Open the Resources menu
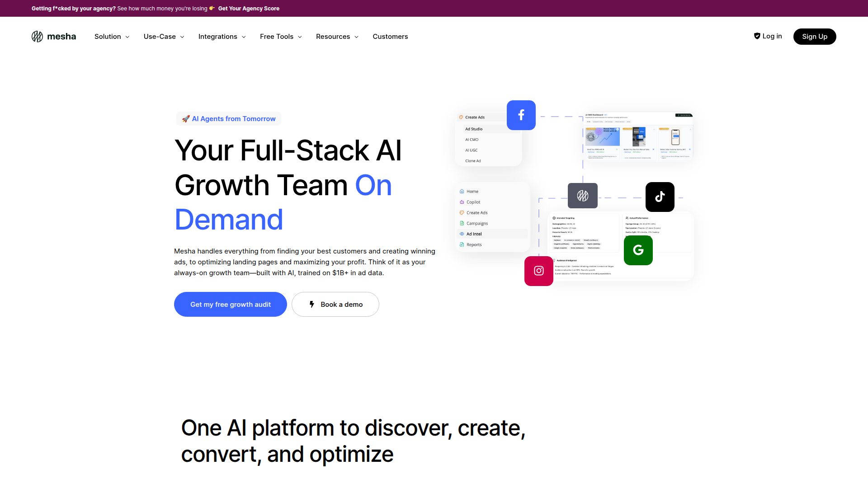This screenshot has height=488, width=868. (x=337, y=37)
